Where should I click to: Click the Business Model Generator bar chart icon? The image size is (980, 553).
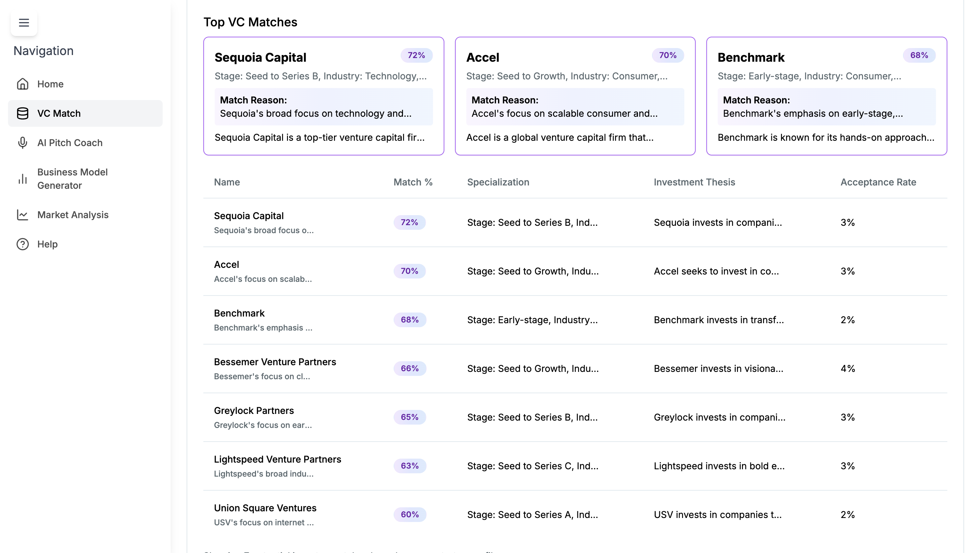pyautogui.click(x=23, y=179)
